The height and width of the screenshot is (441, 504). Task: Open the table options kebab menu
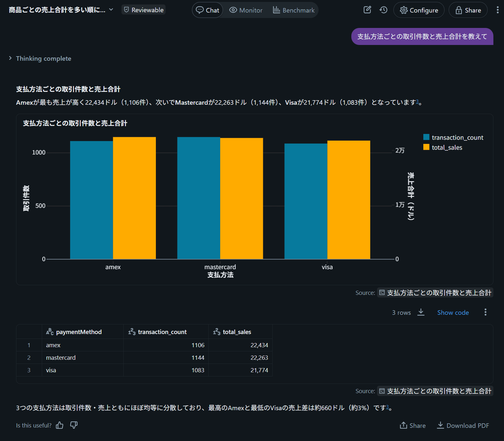[x=485, y=312]
